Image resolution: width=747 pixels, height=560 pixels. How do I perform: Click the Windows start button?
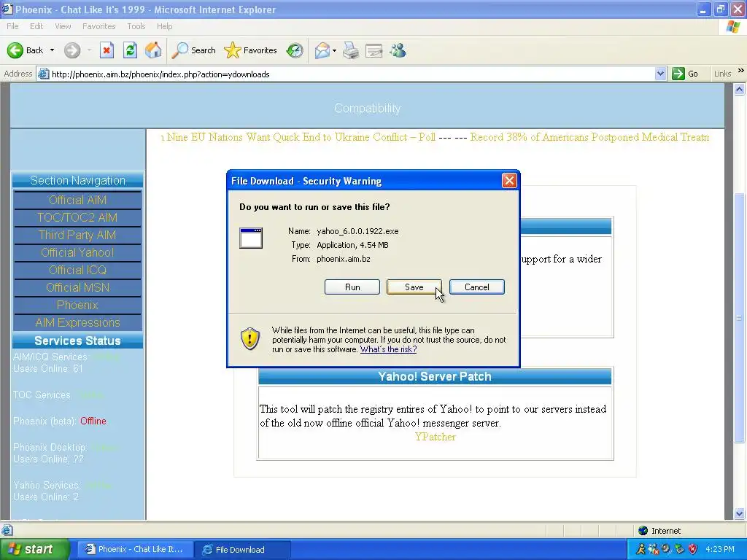tap(34, 549)
